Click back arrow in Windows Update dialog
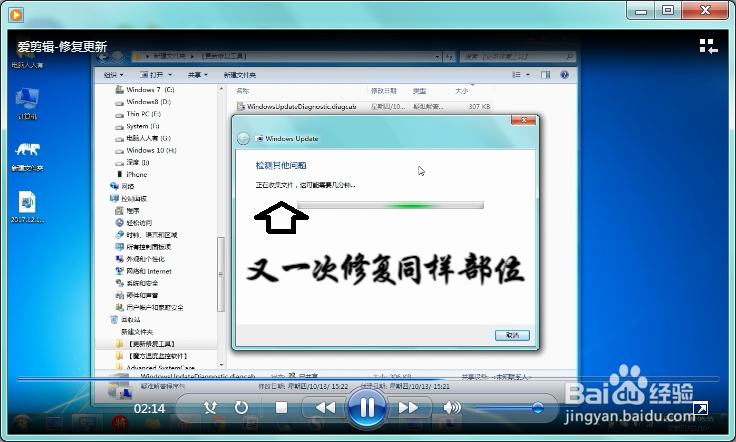 tap(243, 138)
